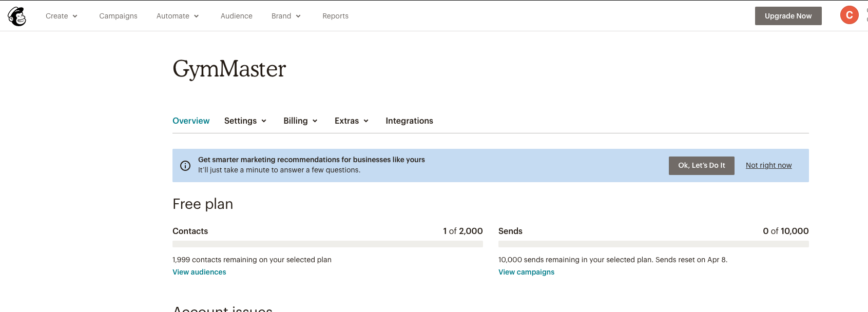Go to Campaigns in top navigation
This screenshot has height=312, width=868.
click(118, 16)
